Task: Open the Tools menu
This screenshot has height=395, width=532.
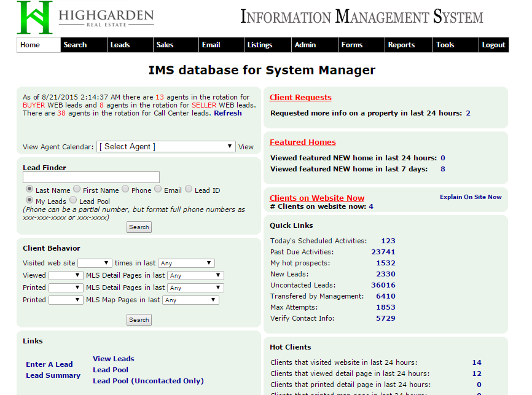Action: [x=456, y=45]
